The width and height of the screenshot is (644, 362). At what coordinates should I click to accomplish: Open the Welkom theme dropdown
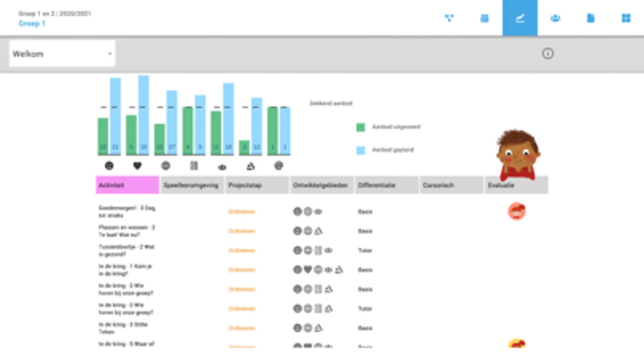click(x=62, y=53)
